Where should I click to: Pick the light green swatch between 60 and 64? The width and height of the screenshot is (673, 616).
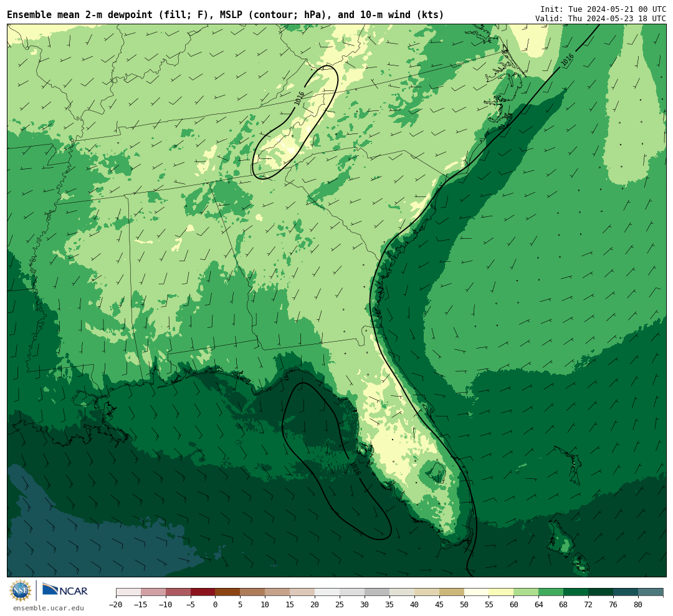(x=527, y=592)
